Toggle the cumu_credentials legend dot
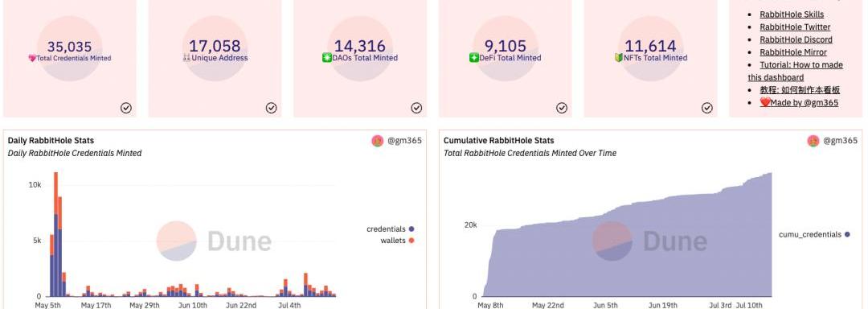Screen dimensions: 868x309 [847, 234]
